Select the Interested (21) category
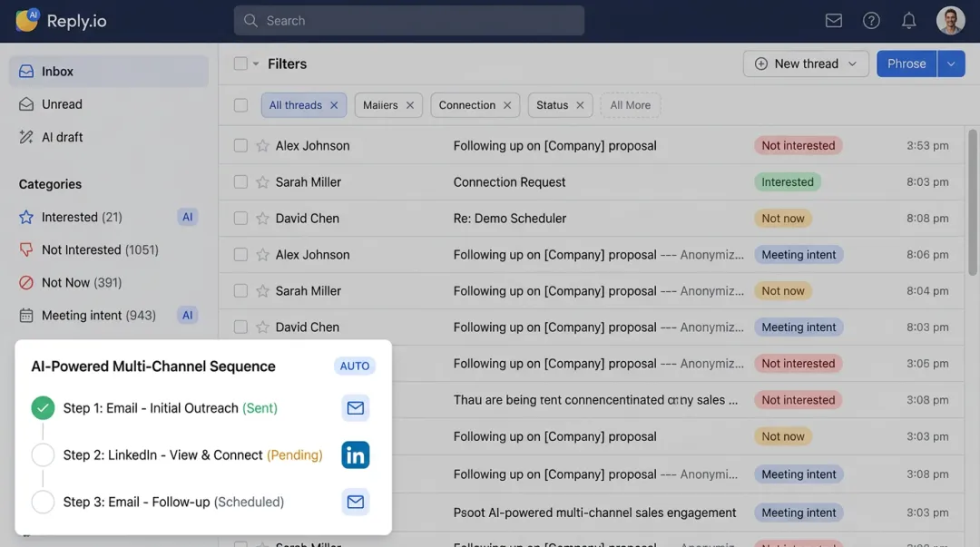 pos(82,217)
